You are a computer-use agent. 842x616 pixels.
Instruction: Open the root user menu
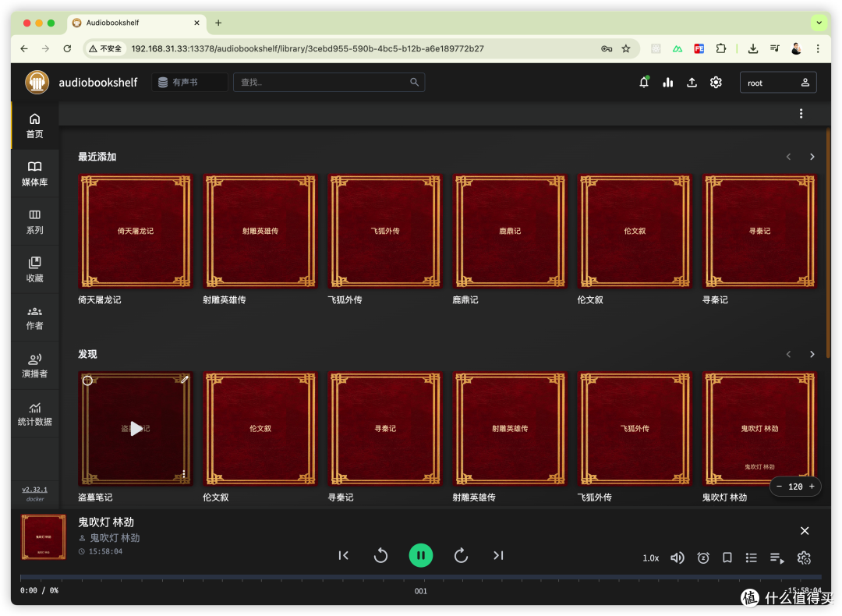tap(777, 83)
